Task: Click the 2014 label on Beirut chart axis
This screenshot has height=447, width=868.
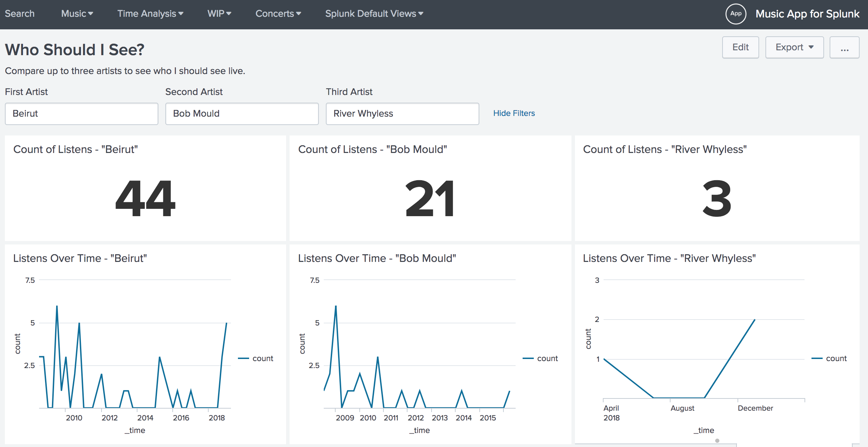Action: pos(145,418)
